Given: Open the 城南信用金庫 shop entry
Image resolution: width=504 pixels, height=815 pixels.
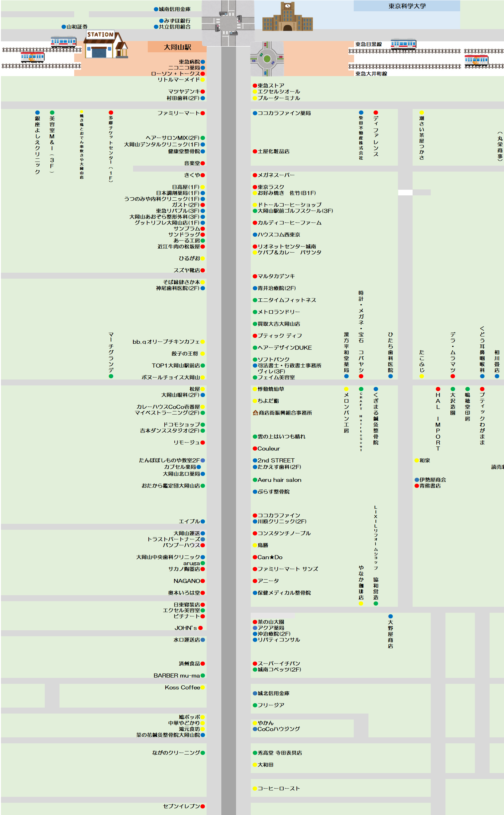Looking at the screenshot, I should click(x=172, y=9).
